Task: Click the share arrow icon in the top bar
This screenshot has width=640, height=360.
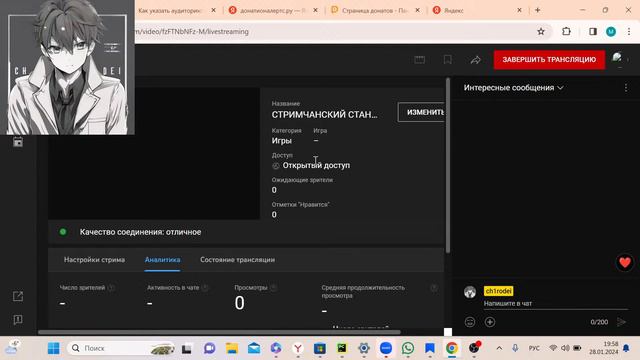Action: (x=476, y=60)
